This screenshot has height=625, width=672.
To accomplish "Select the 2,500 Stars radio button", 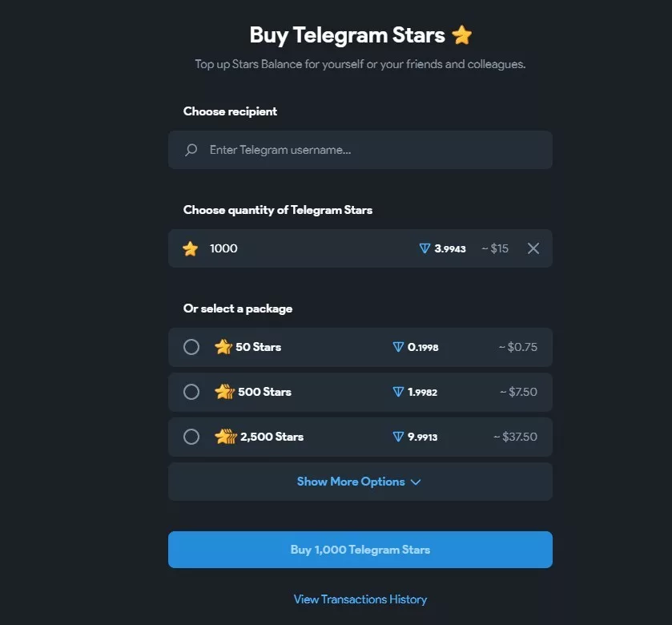I will tap(191, 437).
